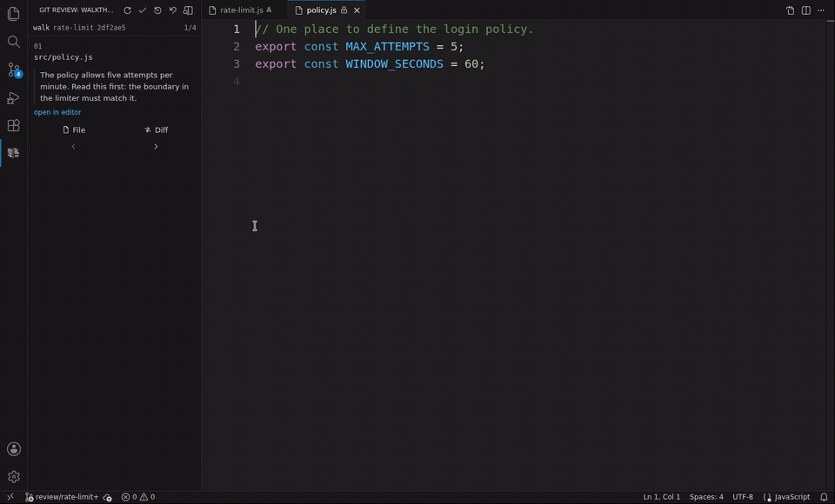Open Source Control view with badge 4

tap(14, 70)
